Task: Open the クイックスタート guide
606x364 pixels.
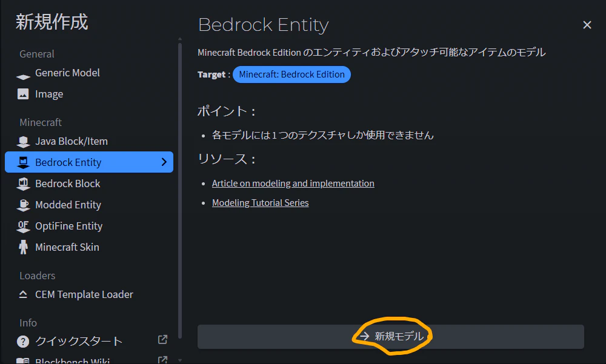Action: (89, 341)
